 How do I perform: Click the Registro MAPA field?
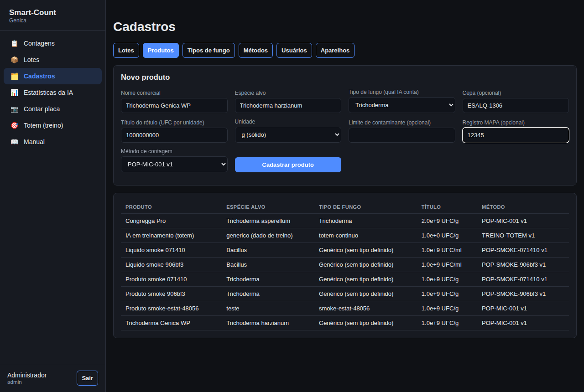[x=516, y=135]
